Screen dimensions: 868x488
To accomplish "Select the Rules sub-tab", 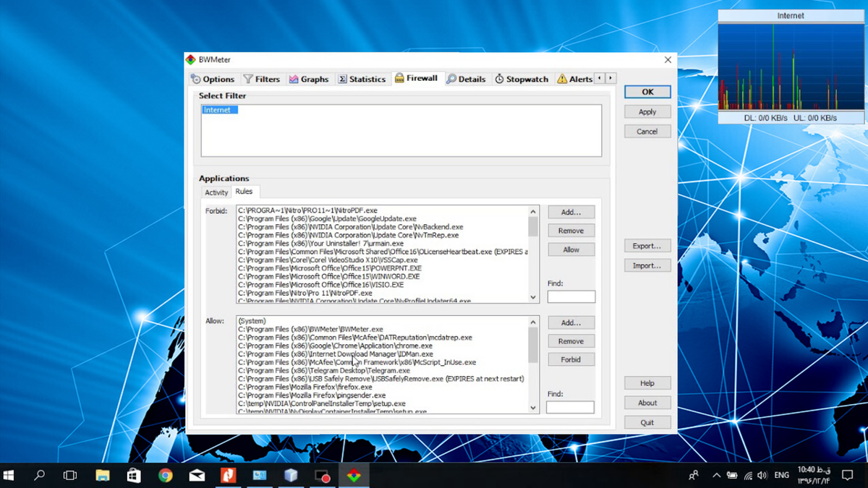I will 244,192.
